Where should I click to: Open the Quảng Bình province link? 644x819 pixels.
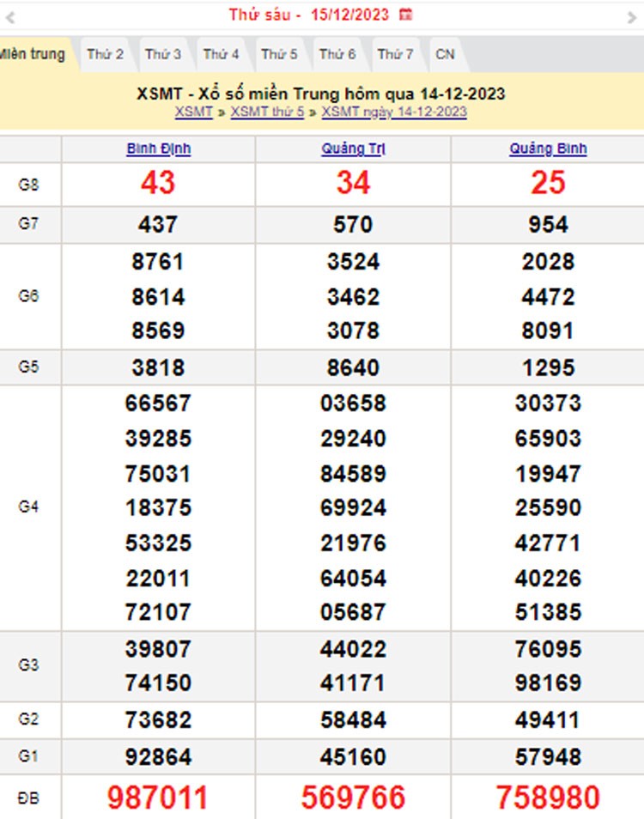click(548, 149)
